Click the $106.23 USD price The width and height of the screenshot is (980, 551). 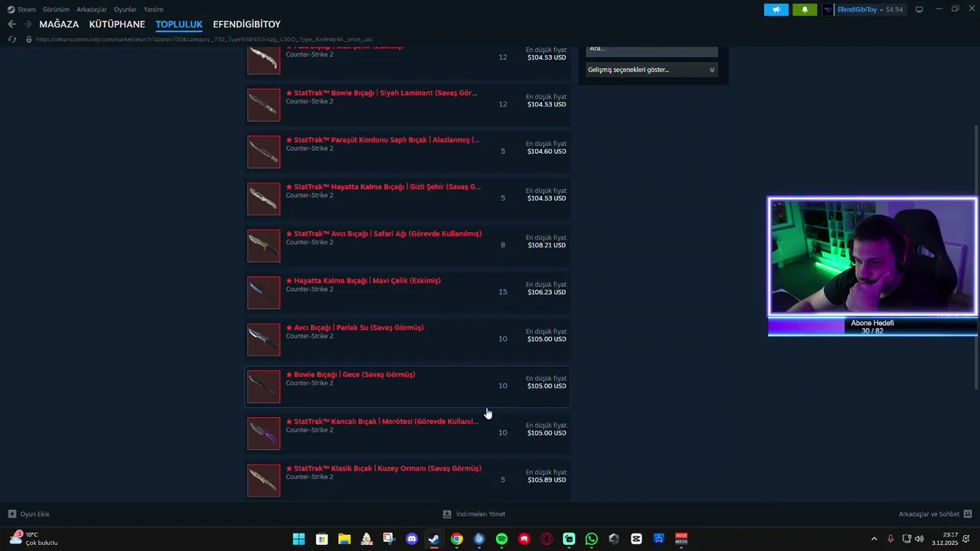[547, 292]
